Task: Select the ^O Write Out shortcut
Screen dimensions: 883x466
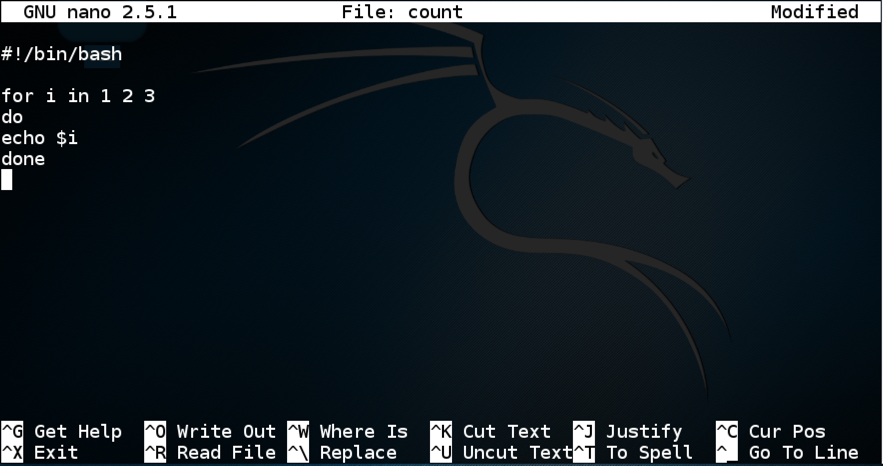Action: [x=210, y=432]
